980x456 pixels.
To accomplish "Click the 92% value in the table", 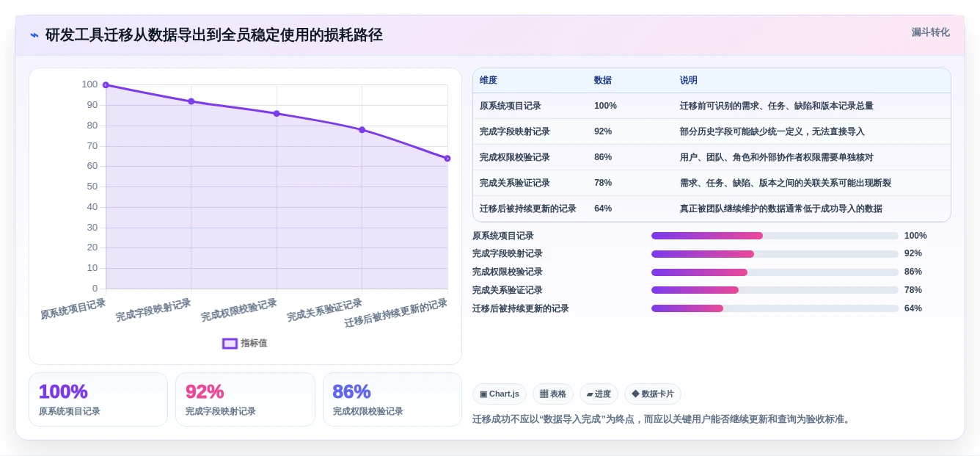I will click(603, 131).
